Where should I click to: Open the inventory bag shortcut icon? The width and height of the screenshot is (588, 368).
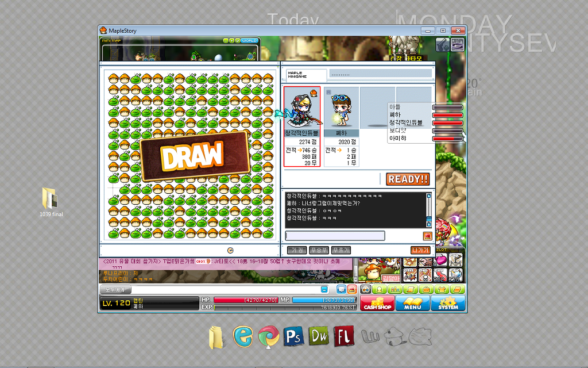426,290
